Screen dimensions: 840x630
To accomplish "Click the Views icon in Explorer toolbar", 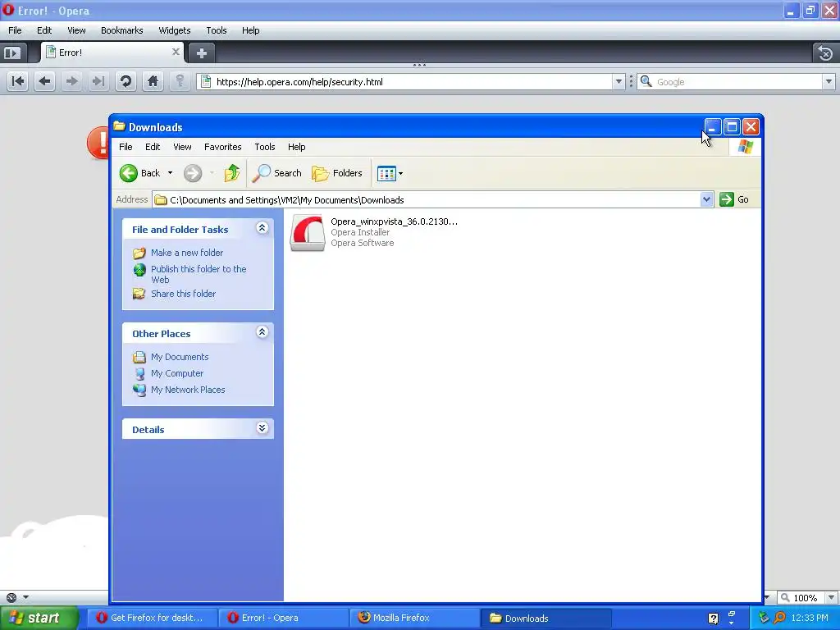I will (x=386, y=173).
